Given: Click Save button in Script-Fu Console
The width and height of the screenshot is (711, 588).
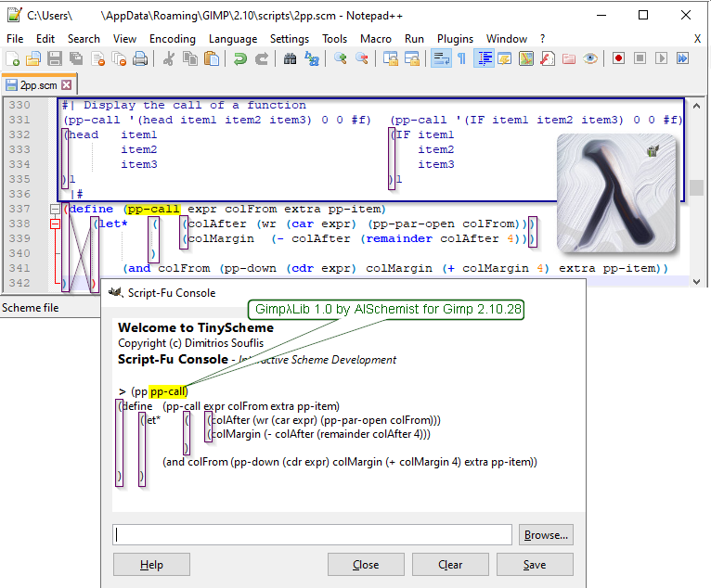Looking at the screenshot, I should click(535, 565).
